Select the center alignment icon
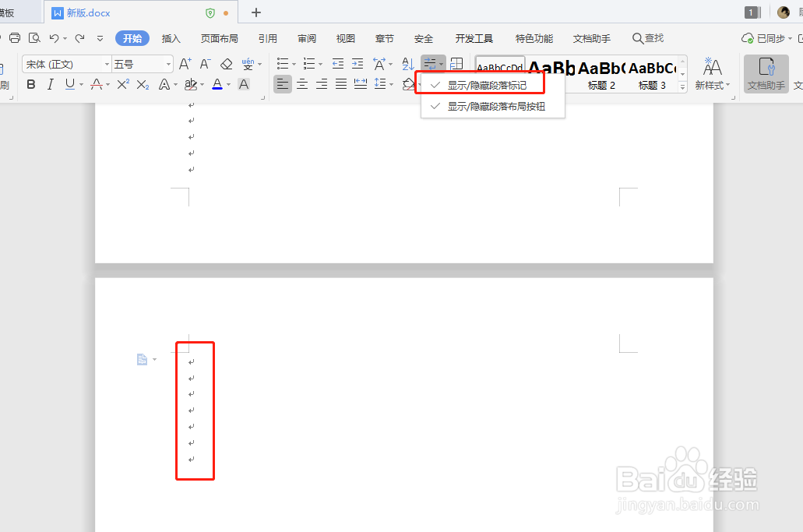This screenshot has width=803, height=532. point(301,84)
